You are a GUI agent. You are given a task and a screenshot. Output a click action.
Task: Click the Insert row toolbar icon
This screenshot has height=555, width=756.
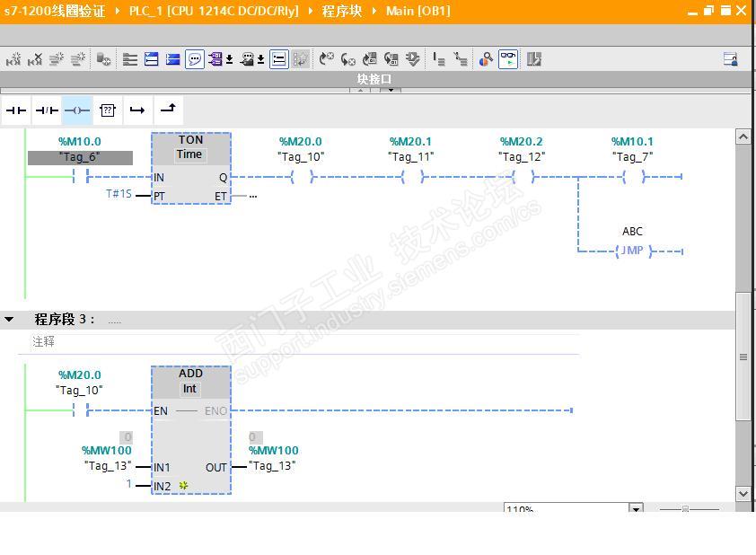57,59
